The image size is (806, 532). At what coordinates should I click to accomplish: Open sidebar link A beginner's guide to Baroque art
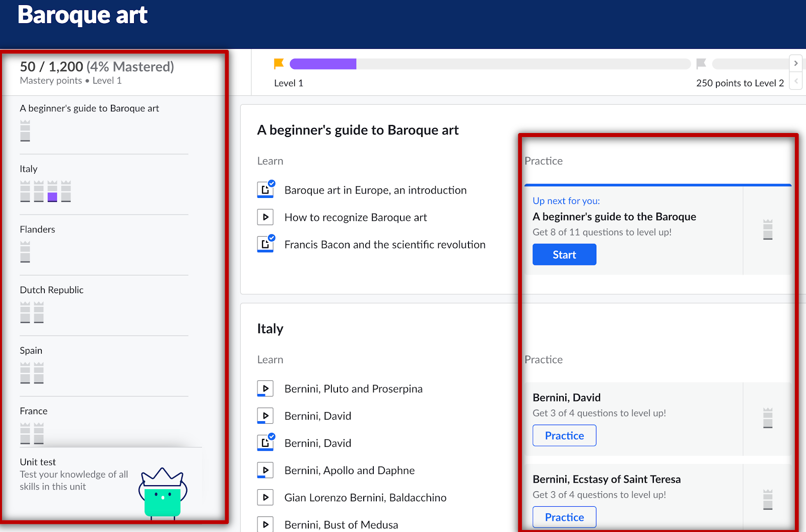[89, 108]
